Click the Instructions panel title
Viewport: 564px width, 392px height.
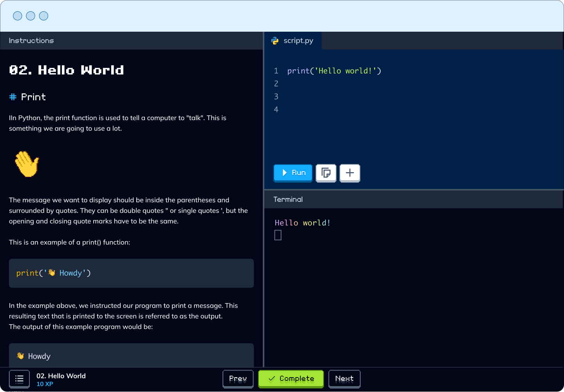[x=31, y=40]
